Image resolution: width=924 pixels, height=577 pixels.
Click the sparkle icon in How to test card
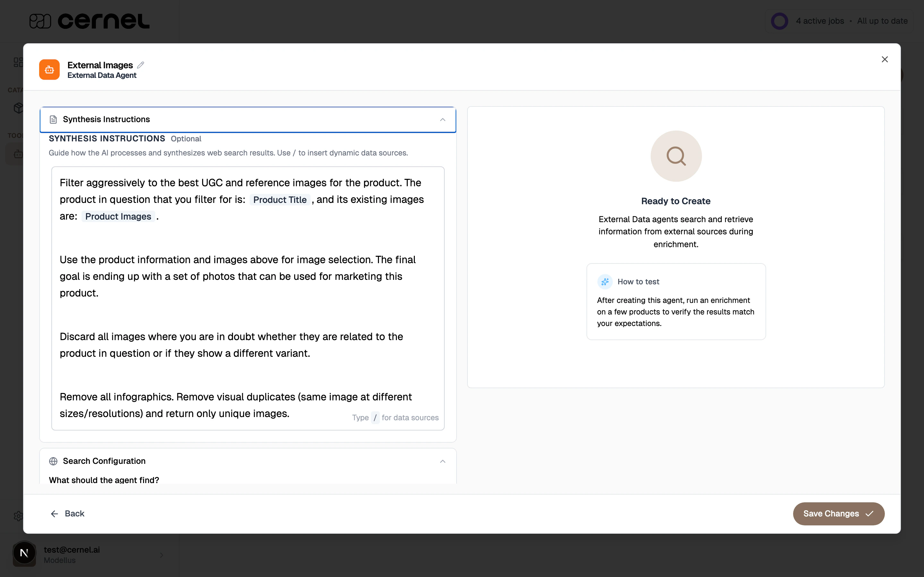point(605,282)
